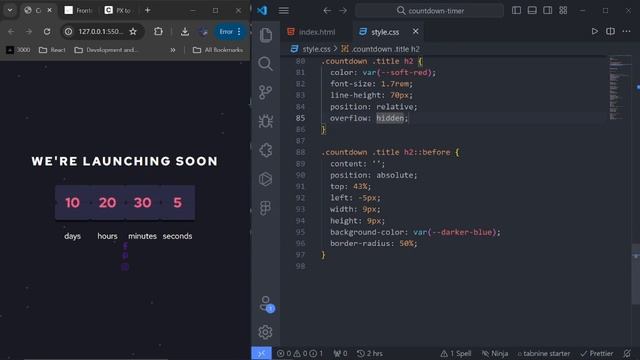Screen dimensions: 640x360
Task: Toggle the secondary side bar layout
Action: [548, 11]
